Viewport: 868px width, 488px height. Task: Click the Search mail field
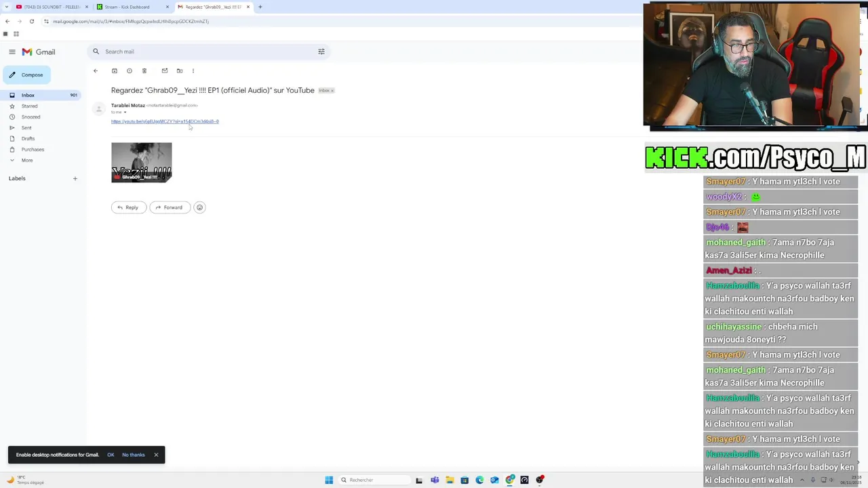click(x=209, y=52)
